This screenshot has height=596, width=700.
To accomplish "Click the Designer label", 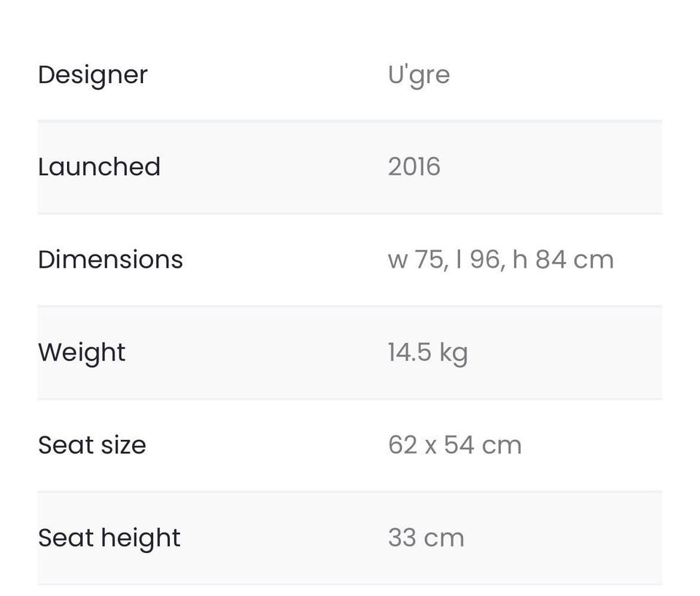I will click(93, 74).
